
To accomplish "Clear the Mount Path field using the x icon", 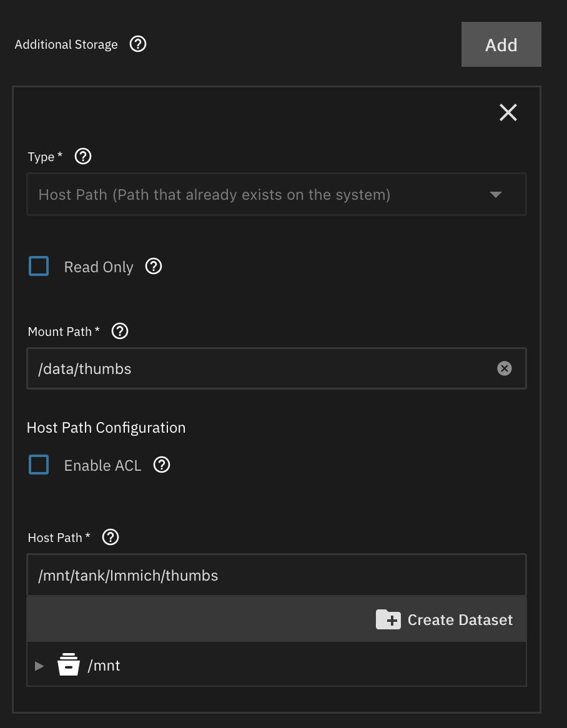I will point(505,368).
